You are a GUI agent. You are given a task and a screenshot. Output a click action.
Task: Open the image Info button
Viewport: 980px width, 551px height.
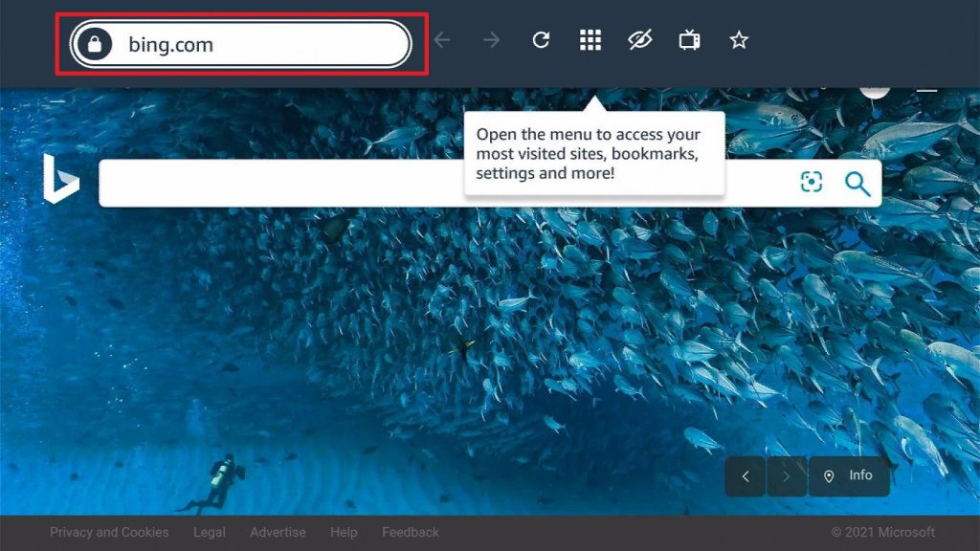coord(850,476)
